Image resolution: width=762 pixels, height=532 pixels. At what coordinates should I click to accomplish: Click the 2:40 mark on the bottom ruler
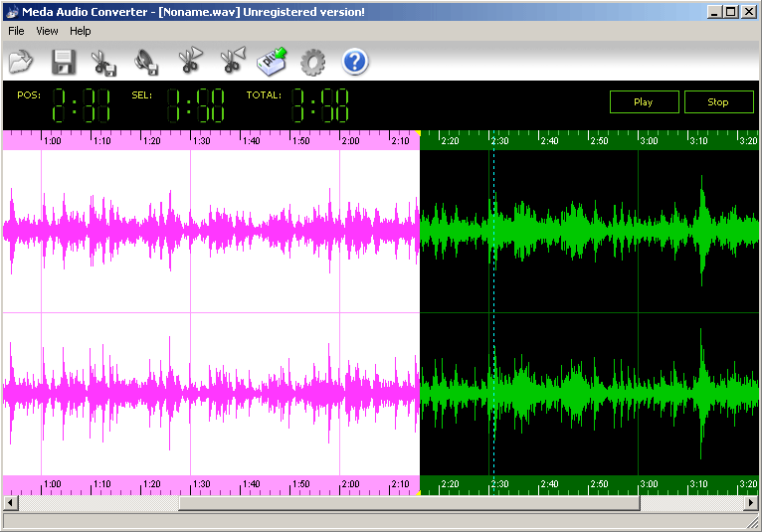click(549, 484)
